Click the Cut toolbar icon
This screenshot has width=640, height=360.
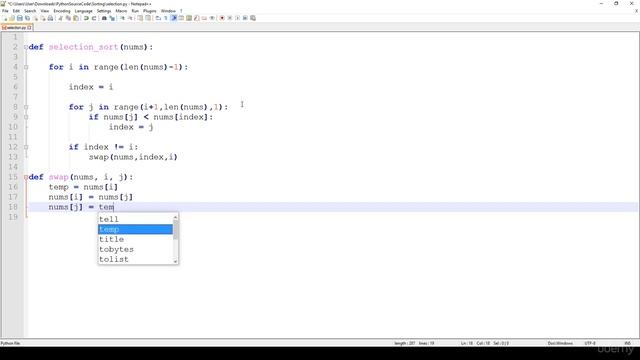(60, 18)
